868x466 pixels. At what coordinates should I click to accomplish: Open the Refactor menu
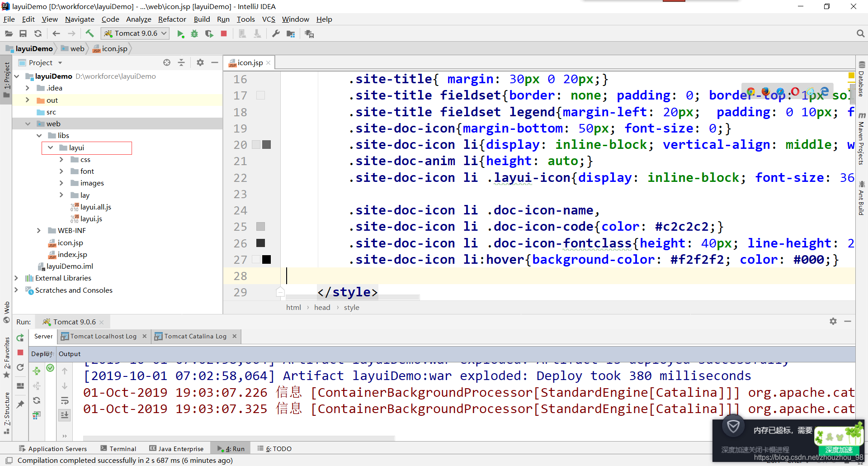pos(172,19)
